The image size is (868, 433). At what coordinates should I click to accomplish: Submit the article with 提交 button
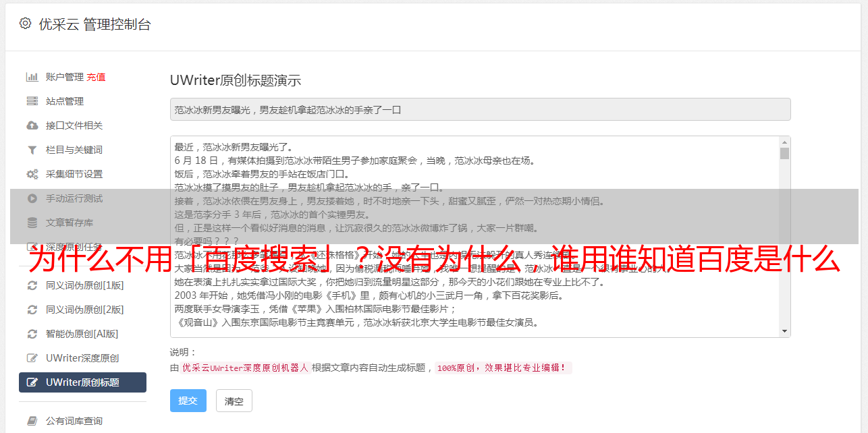pyautogui.click(x=188, y=401)
